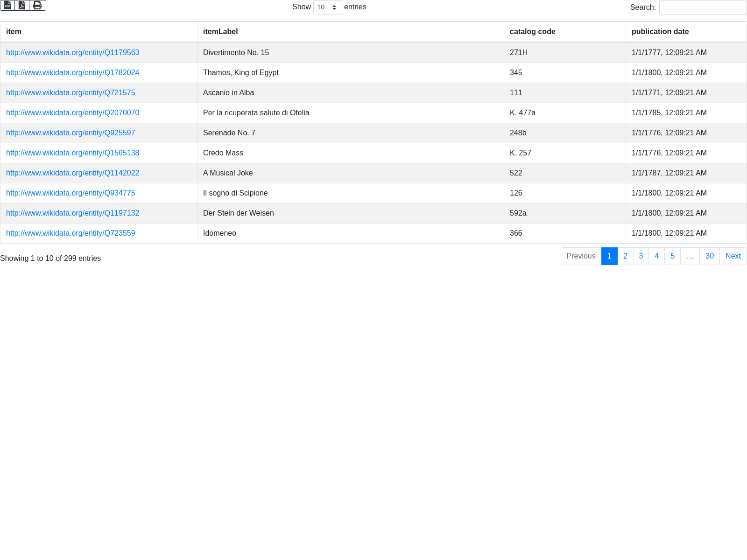Image resolution: width=747 pixels, height=560 pixels.
Task: Open the Q1142022 entity link
Action: 72,173
